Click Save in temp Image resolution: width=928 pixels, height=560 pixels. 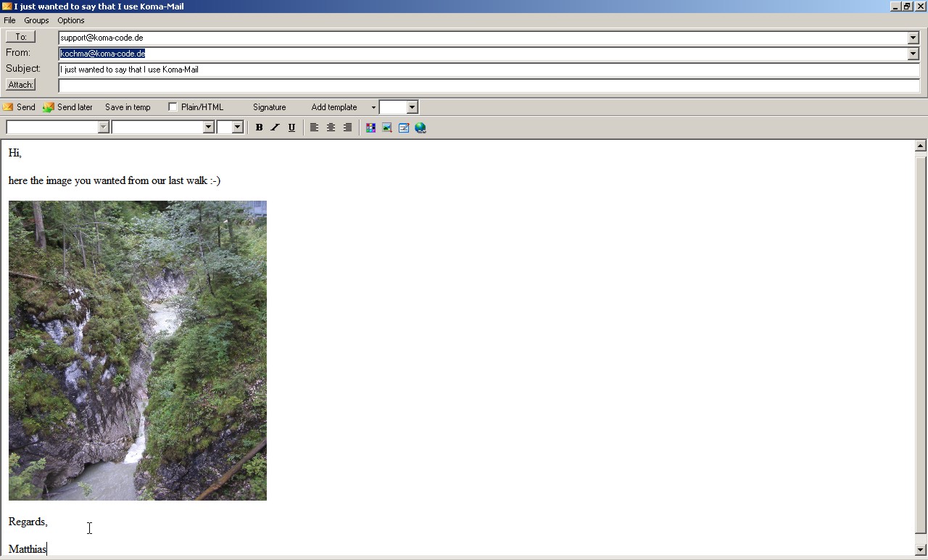point(128,107)
